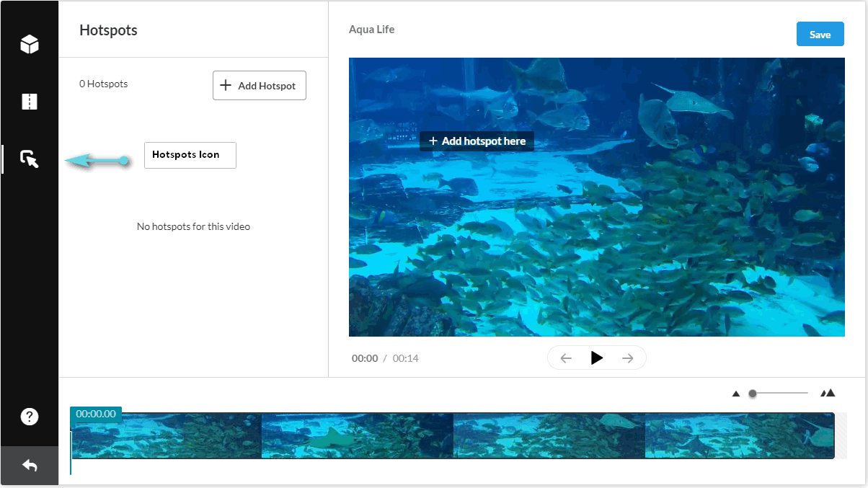Click the No hotspots for this video message
This screenshot has width=868, height=488.
point(193,226)
